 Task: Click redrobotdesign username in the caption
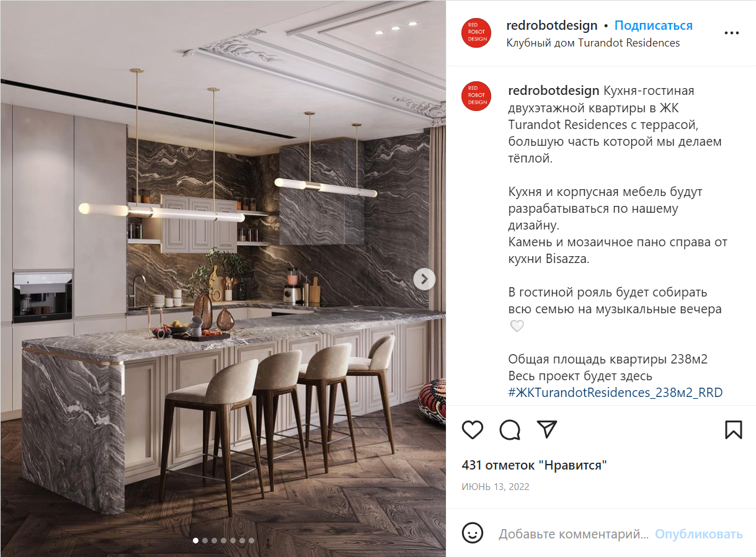pyautogui.click(x=554, y=91)
